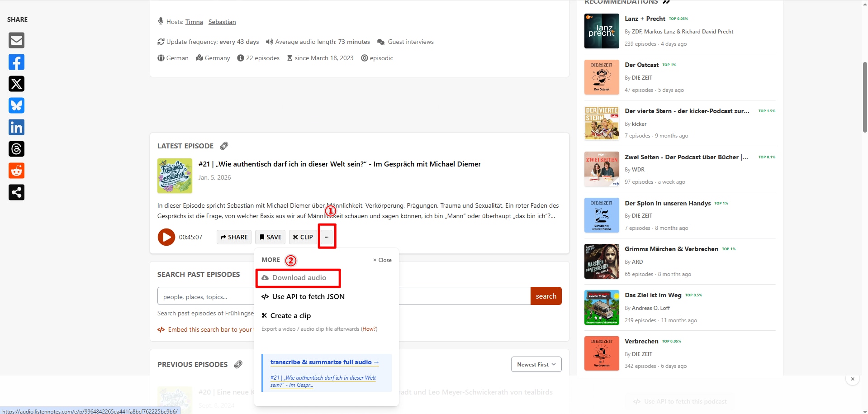Click the paperclip icon beside LATEST EPISODE

224,146
